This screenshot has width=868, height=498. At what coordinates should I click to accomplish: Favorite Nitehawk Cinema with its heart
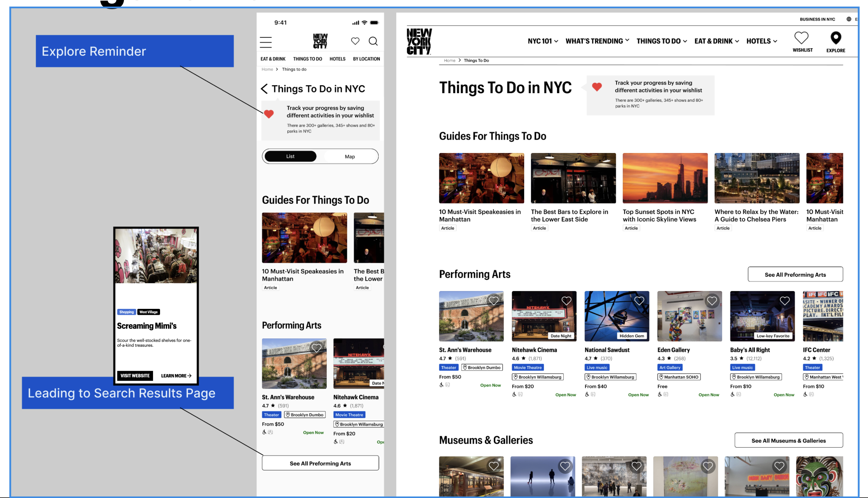[x=566, y=301]
